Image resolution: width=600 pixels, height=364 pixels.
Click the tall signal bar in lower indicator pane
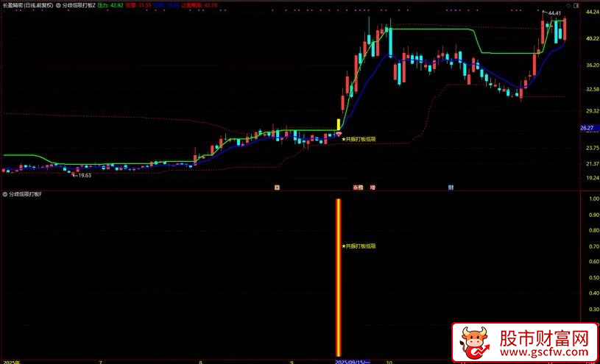(x=338, y=277)
